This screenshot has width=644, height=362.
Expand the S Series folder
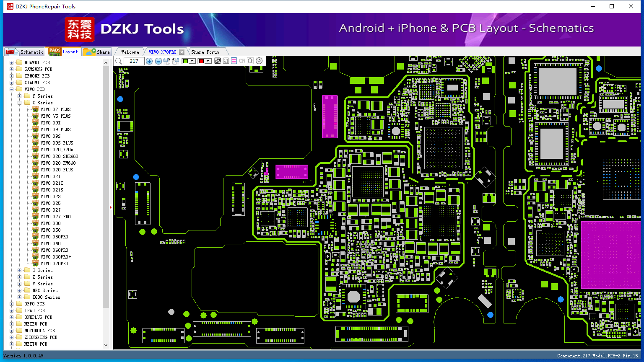[x=20, y=270]
